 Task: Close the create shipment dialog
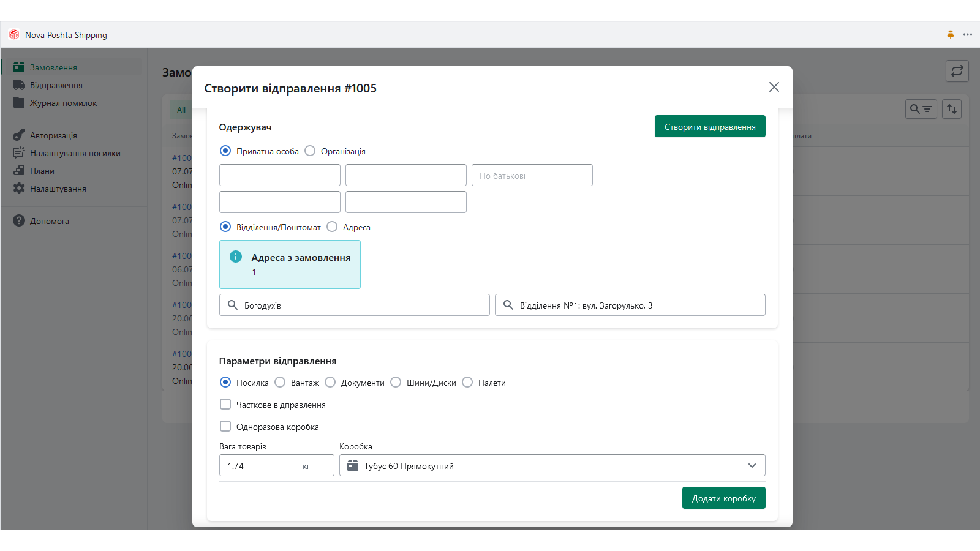(x=774, y=87)
